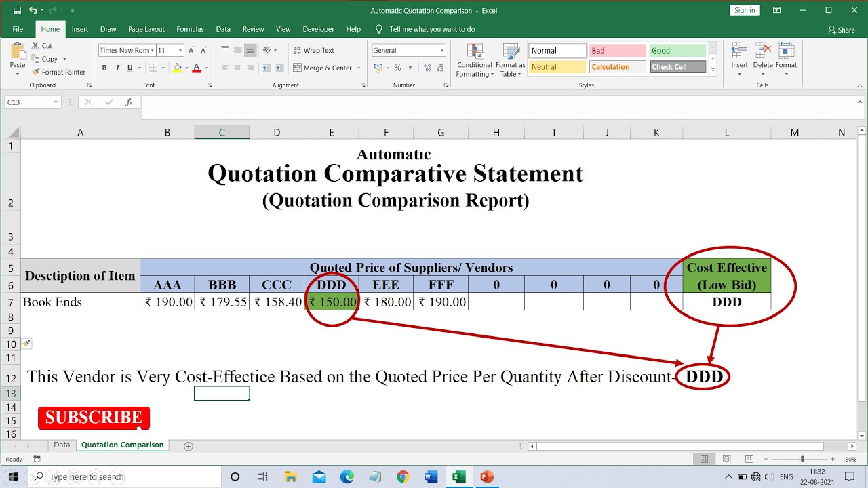Image resolution: width=868 pixels, height=488 pixels.
Task: Apply the Check Cell style
Action: point(677,67)
